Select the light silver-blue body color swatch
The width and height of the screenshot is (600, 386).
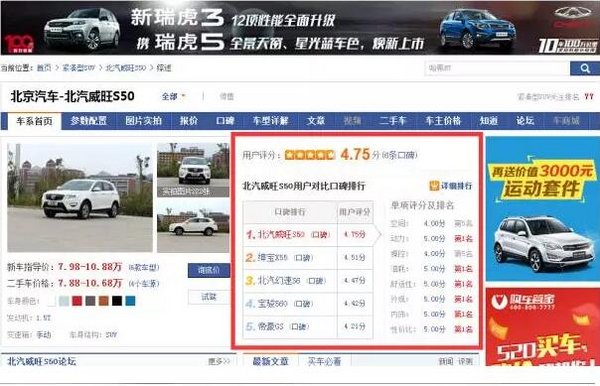pyautogui.click(x=64, y=301)
